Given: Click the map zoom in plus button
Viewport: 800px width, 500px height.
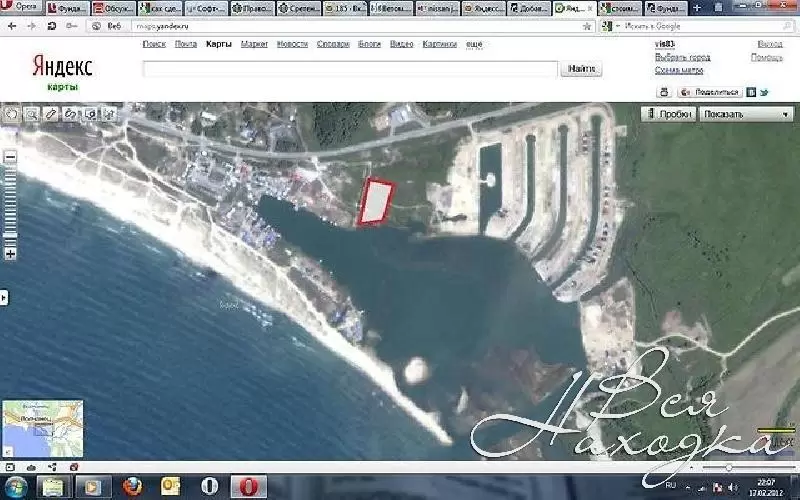Looking at the screenshot, I should [x=10, y=254].
